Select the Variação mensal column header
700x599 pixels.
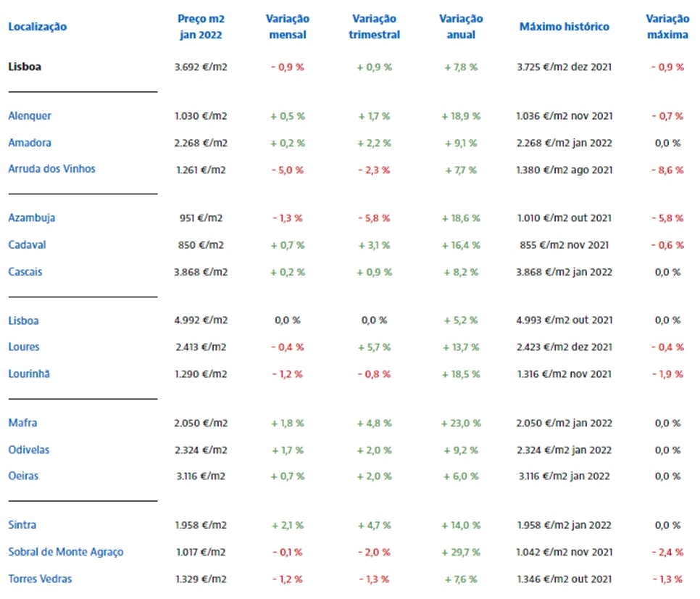click(288, 27)
